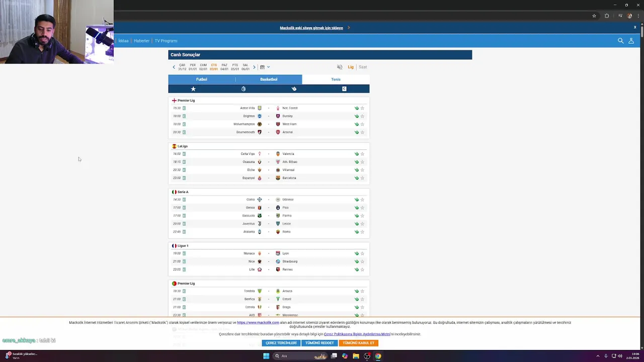This screenshot has height=362, width=644.
Task: Filter live matches with the stopwatch icon
Action: (x=244, y=88)
